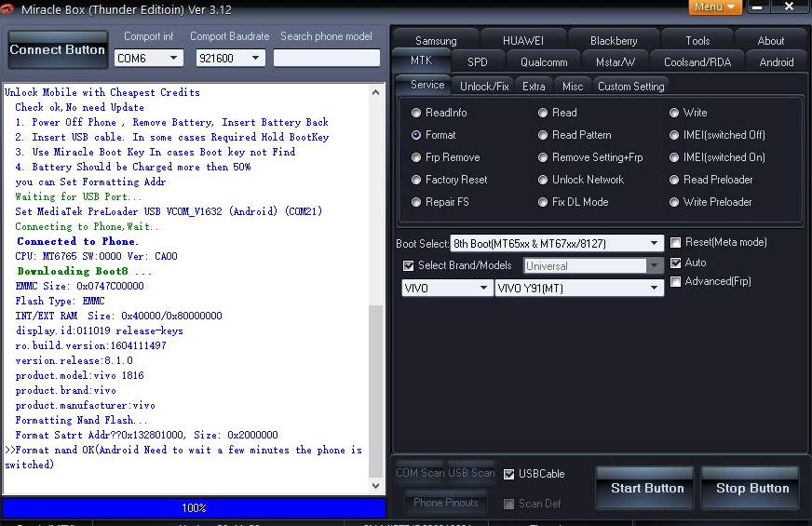Click the blue 100% progress bar

click(x=194, y=508)
